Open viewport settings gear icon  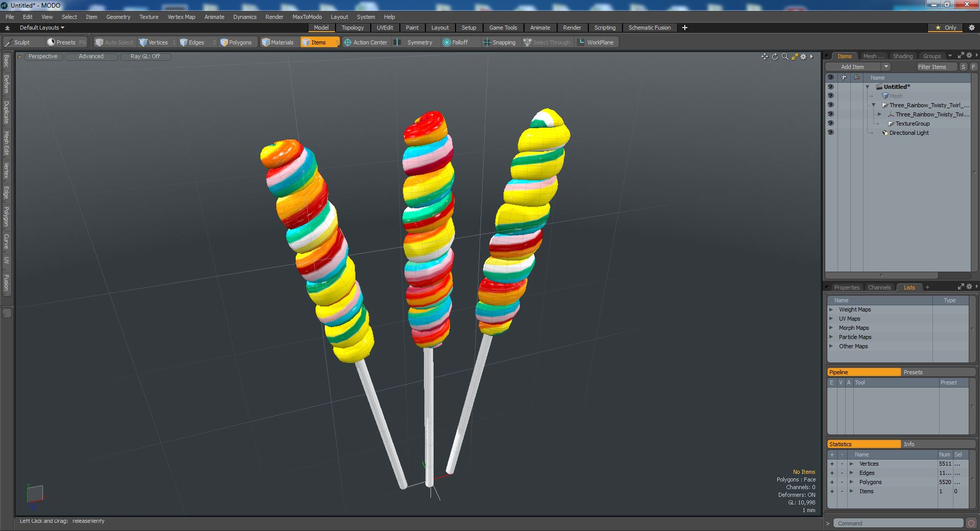tap(803, 57)
